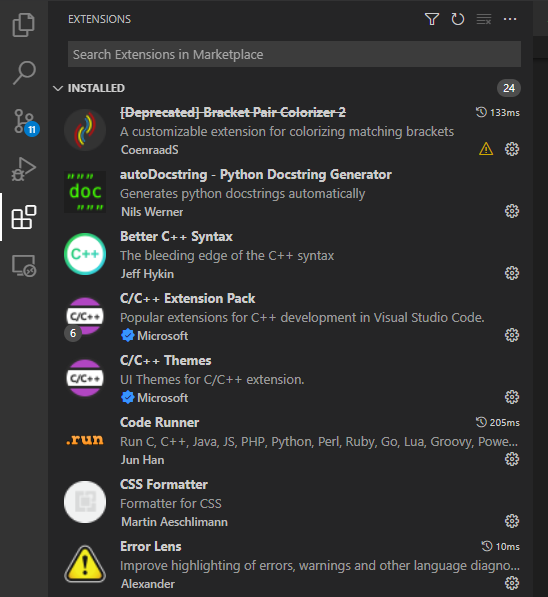Click the 133ms activation time for Bracket Pair Colorizer
548x597 pixels.
click(498, 113)
